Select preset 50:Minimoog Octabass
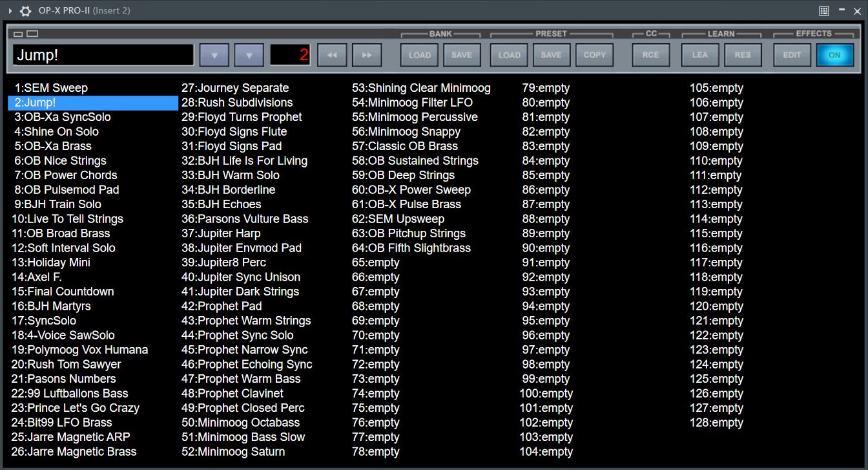 pos(241,422)
